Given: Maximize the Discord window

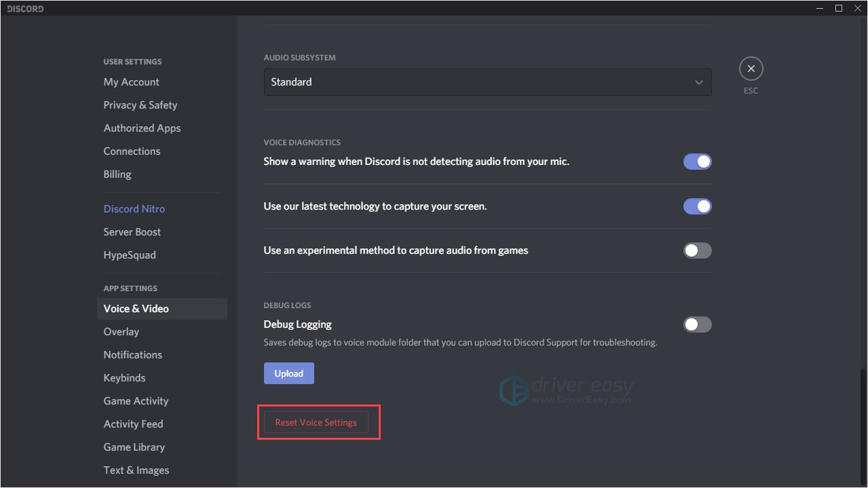Looking at the screenshot, I should (839, 8).
